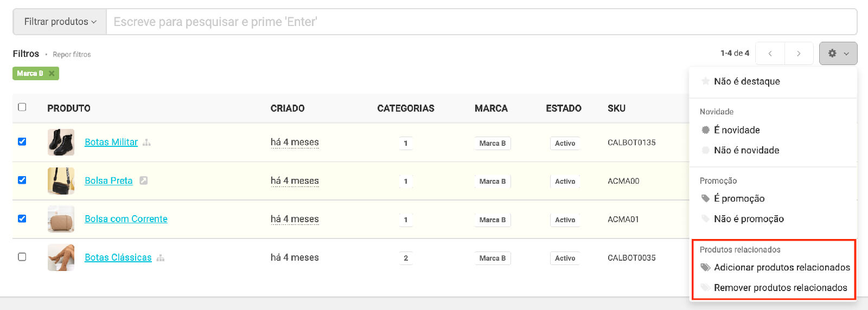The width and height of the screenshot is (868, 310).
Task: Go to next page arrow
Action: [799, 53]
